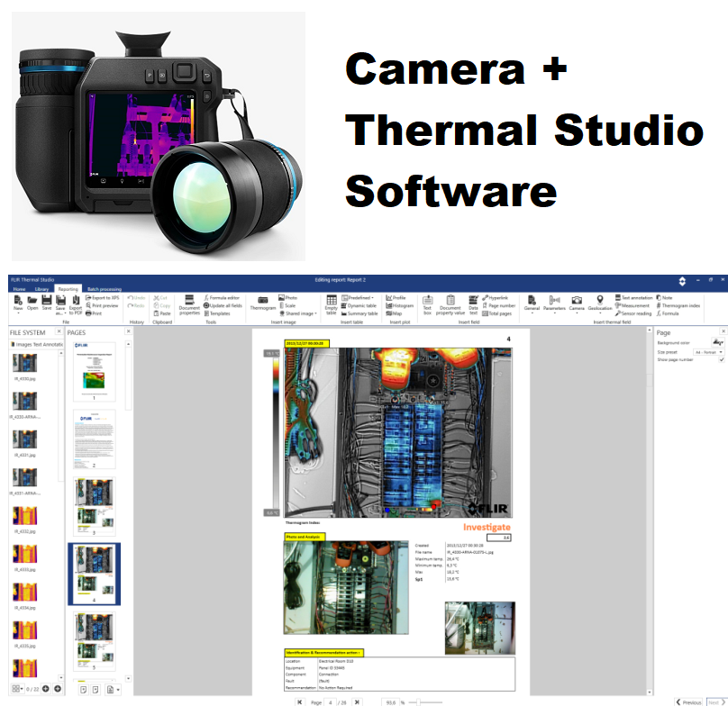Insert a Measurement field
Screen dimensions: 728x706
632,305
